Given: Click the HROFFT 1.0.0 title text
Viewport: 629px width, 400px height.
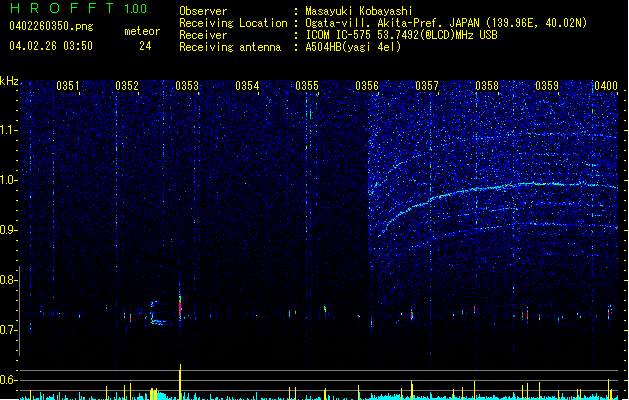Looking at the screenshot, I should point(79,8).
